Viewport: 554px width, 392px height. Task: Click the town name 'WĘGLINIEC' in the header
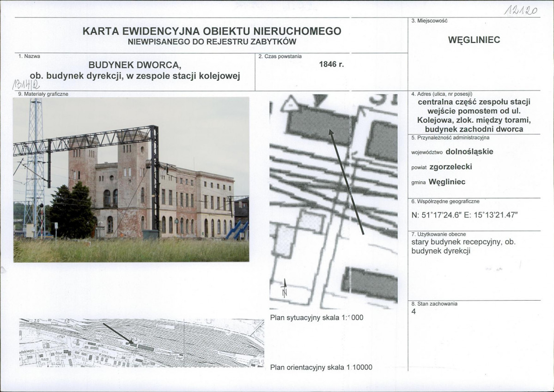click(474, 40)
